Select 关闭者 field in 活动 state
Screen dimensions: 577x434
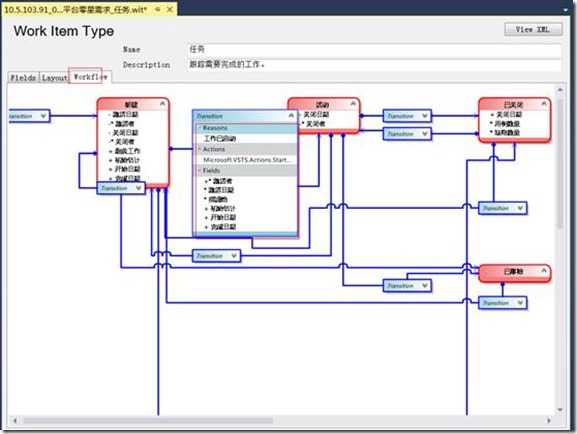coord(315,124)
